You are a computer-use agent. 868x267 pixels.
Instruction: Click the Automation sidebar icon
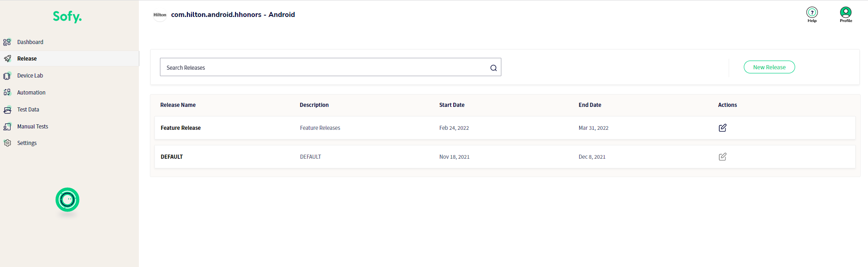pyautogui.click(x=7, y=92)
